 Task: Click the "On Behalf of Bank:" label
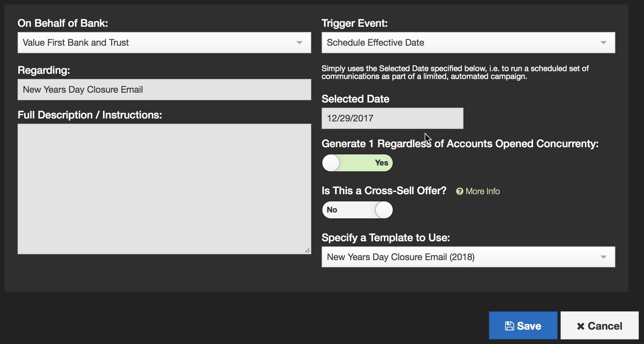(63, 23)
